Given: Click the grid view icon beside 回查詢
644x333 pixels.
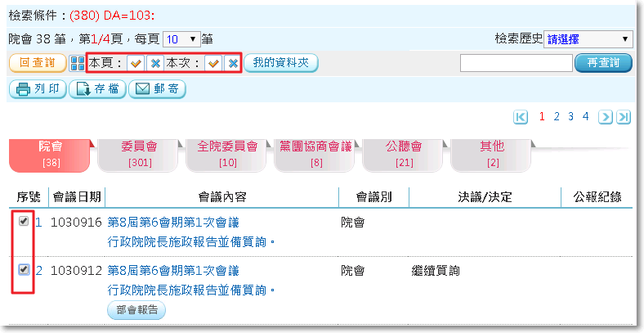Looking at the screenshot, I should pyautogui.click(x=77, y=63).
